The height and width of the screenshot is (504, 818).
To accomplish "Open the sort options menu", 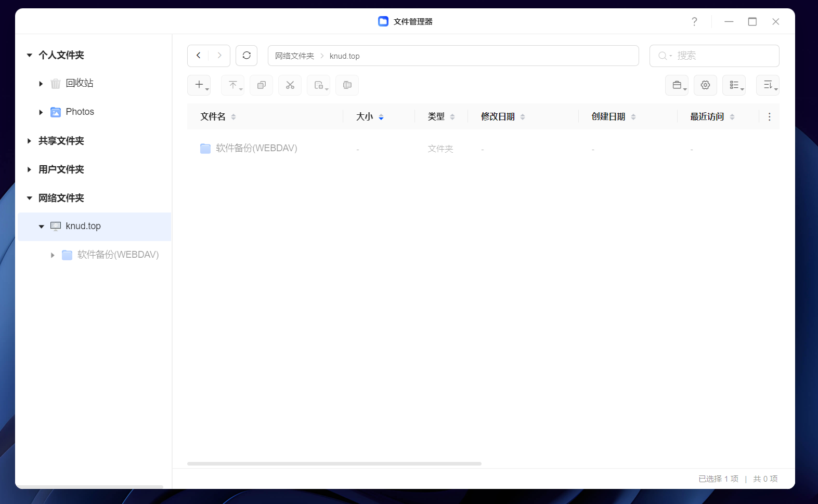I will coord(768,85).
